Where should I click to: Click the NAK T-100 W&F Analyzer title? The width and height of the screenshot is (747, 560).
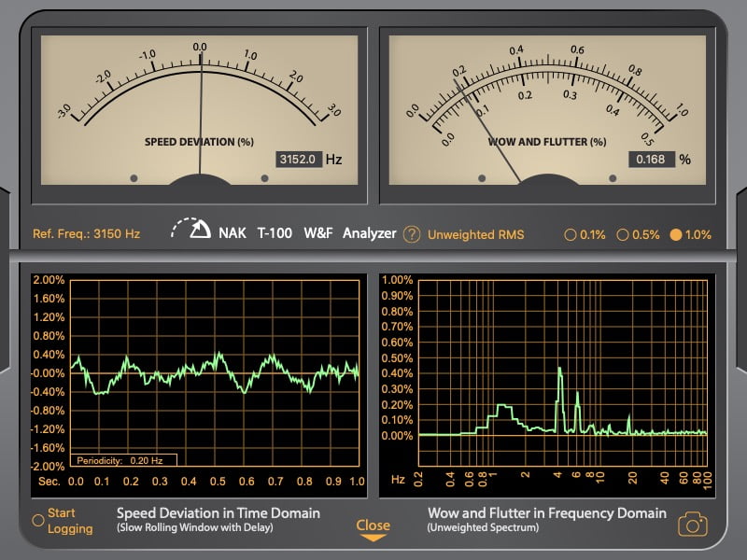tap(307, 233)
